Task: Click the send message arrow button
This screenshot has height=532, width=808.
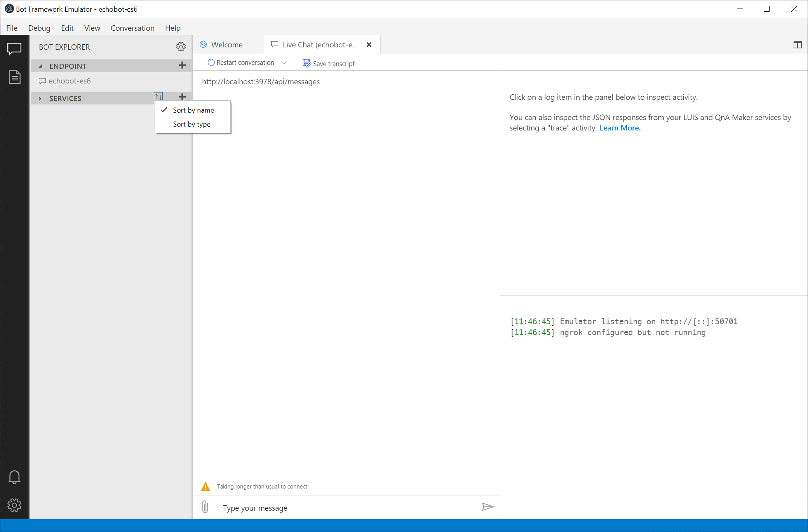Action: [487, 507]
